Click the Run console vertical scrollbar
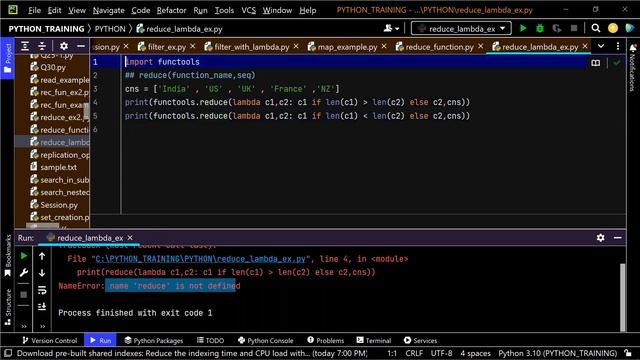The height and width of the screenshot is (360, 640). coord(622,297)
